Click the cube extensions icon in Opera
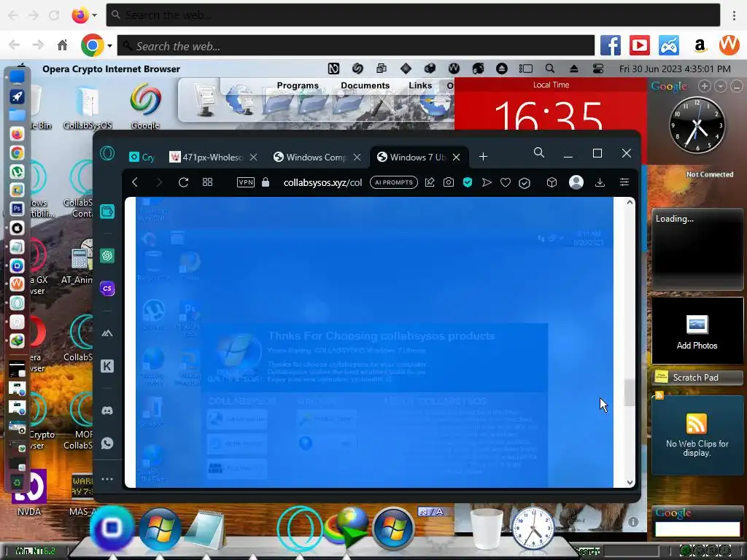This screenshot has width=747, height=560. click(x=551, y=182)
